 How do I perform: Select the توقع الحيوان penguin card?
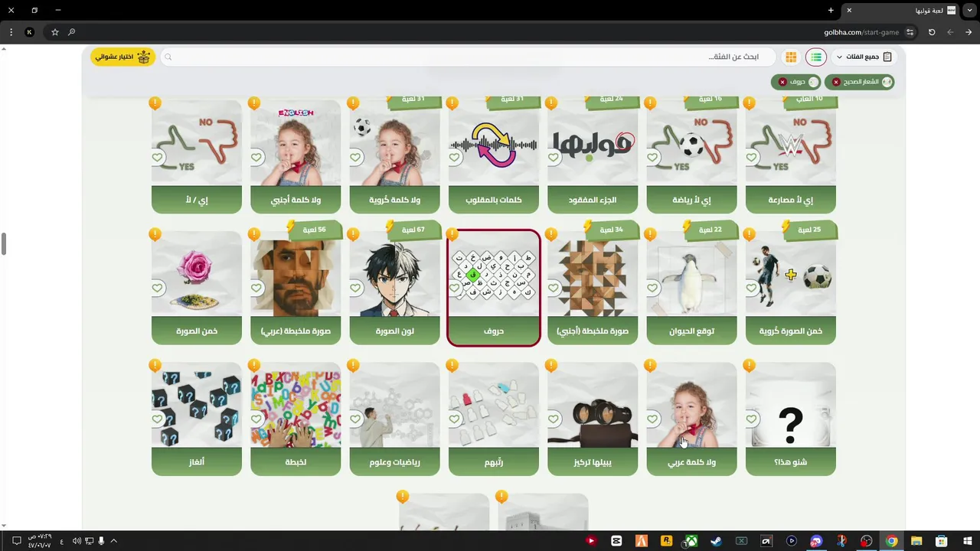pyautogui.click(x=691, y=287)
